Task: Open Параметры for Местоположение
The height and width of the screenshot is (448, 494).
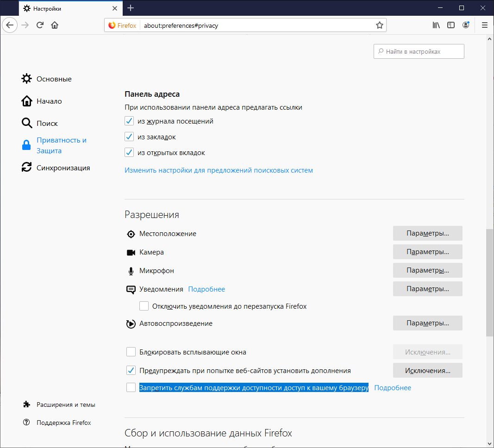Action: (x=427, y=233)
